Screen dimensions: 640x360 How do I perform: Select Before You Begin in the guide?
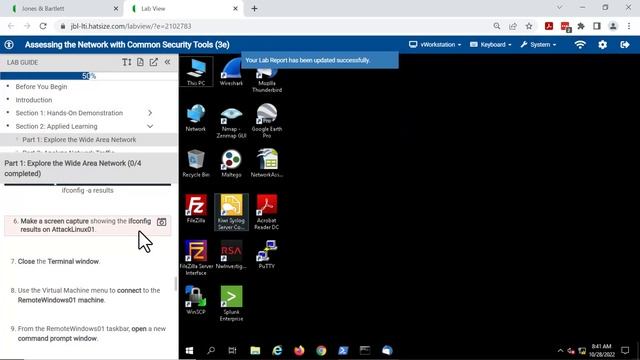tap(41, 87)
